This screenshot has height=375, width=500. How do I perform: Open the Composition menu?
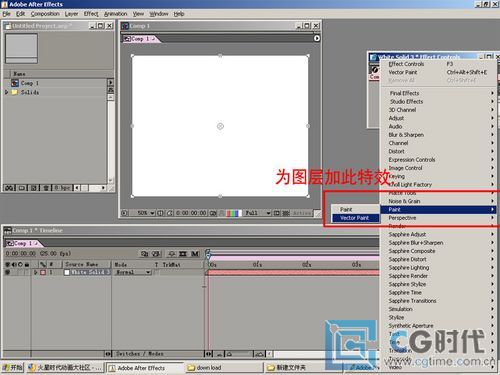click(45, 14)
